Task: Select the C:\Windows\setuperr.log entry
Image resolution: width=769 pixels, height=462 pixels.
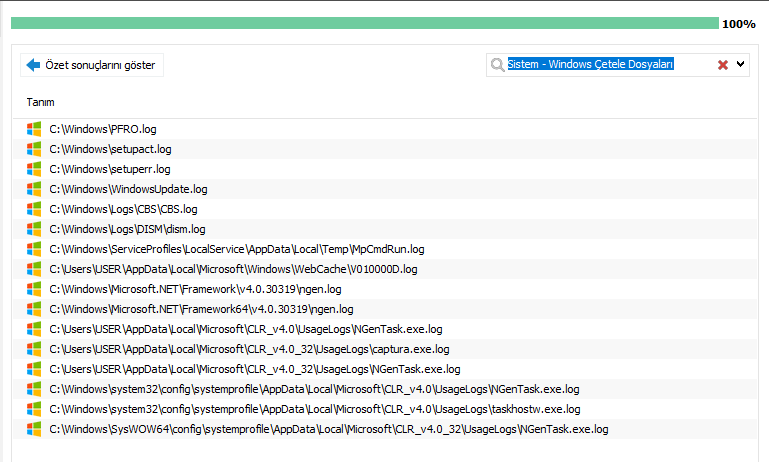Action: 385,169
